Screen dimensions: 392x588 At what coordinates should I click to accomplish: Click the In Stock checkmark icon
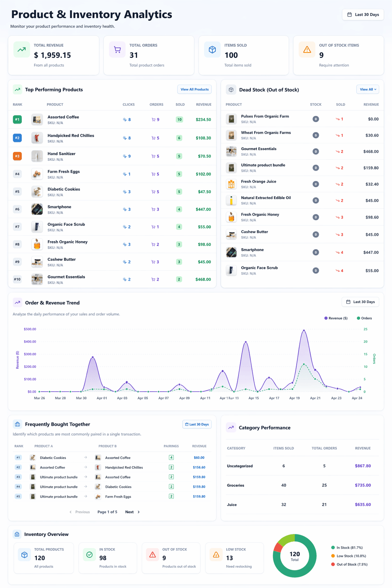(x=89, y=555)
